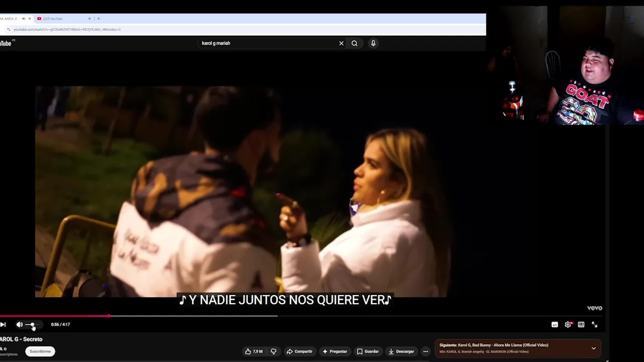Like the video (7,9 M)
The image size is (644, 362).
click(x=254, y=351)
